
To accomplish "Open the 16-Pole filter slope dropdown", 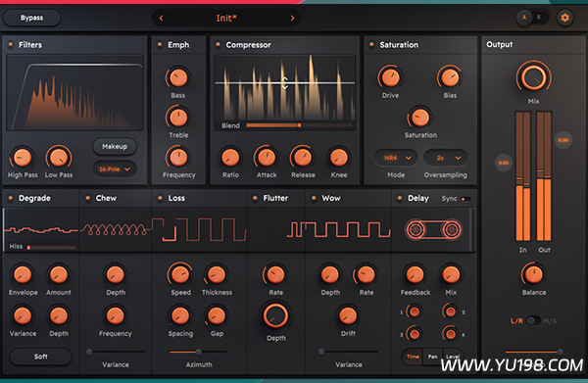I will [115, 169].
